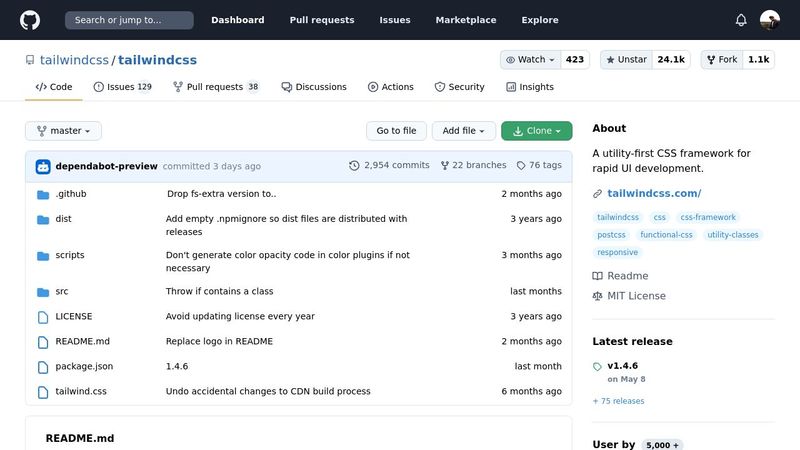This screenshot has width=800, height=450.
Task: Open the Issues tab
Action: pyautogui.click(x=122, y=87)
